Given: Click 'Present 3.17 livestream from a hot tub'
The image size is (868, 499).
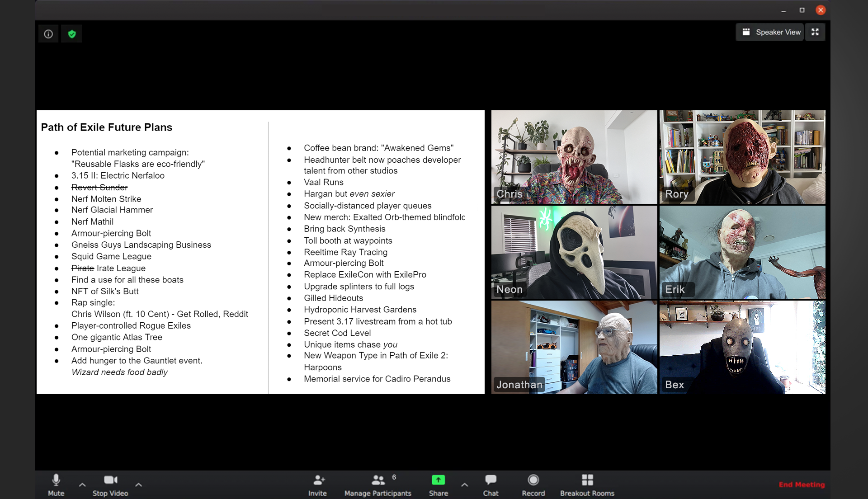Looking at the screenshot, I should click(x=378, y=321).
